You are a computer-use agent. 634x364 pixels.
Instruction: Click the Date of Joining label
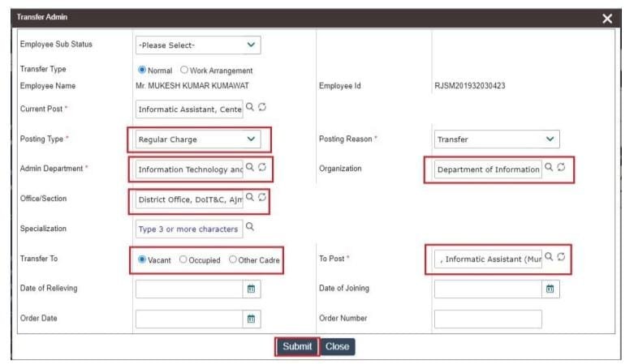click(x=344, y=288)
